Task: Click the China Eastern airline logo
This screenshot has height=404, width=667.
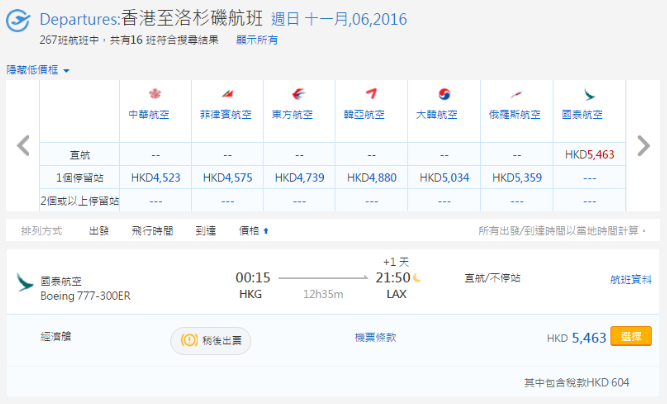Action: tap(299, 94)
